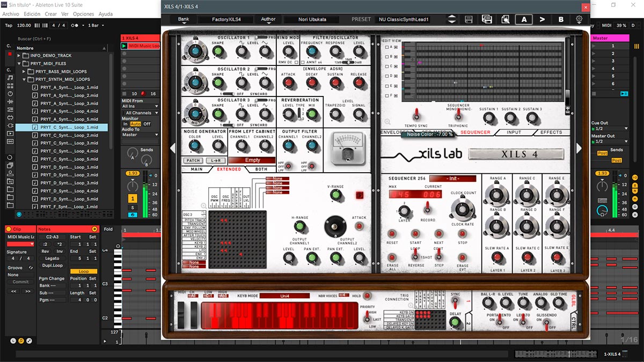Click the Save As preset icon
Image resolution: width=644 pixels, height=362 pixels.
tap(487, 19)
